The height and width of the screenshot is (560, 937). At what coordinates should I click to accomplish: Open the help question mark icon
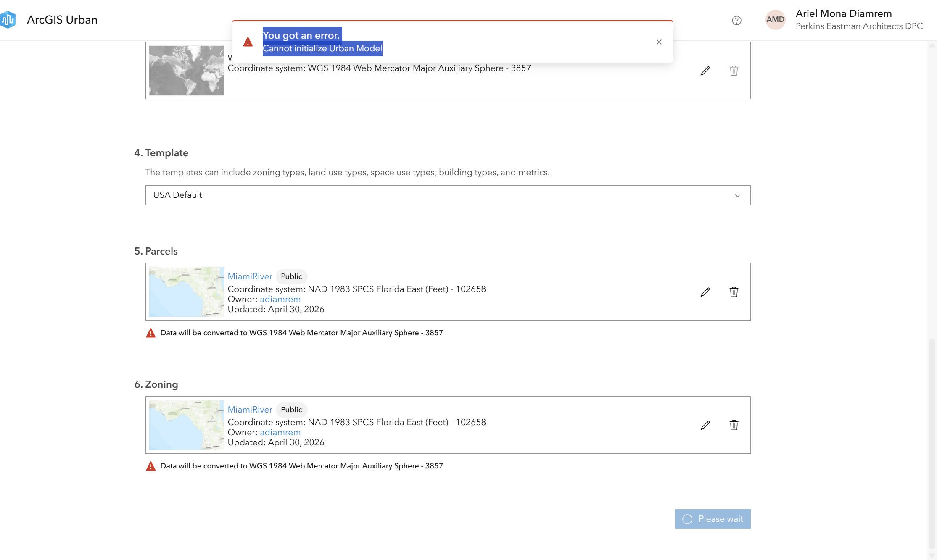point(736,20)
